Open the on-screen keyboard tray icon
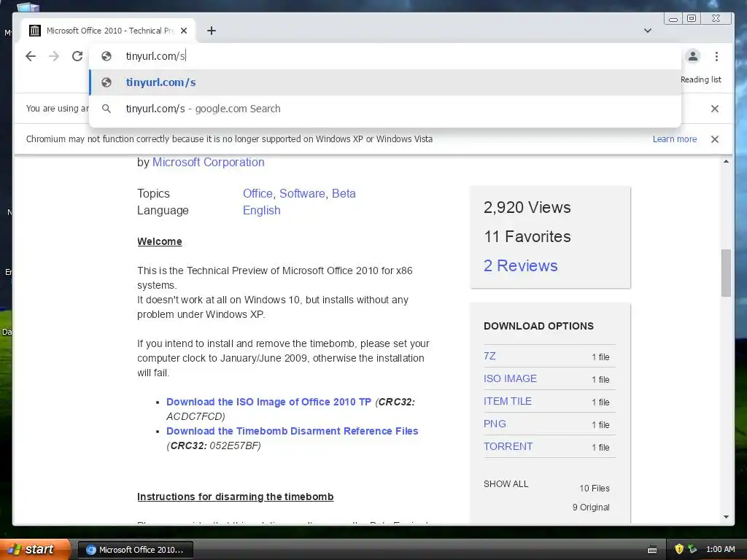This screenshot has height=560, width=747. point(652,550)
